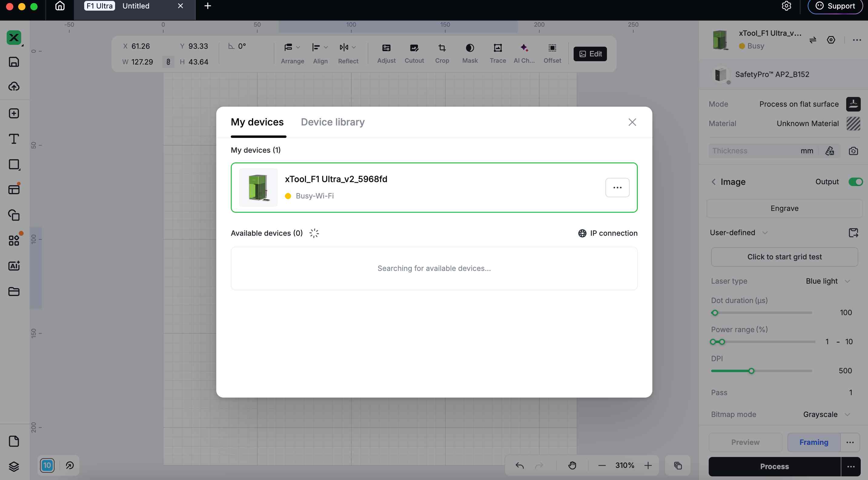Open the Layers panel icon at bottom-left
The image size is (868, 480).
click(14, 466)
